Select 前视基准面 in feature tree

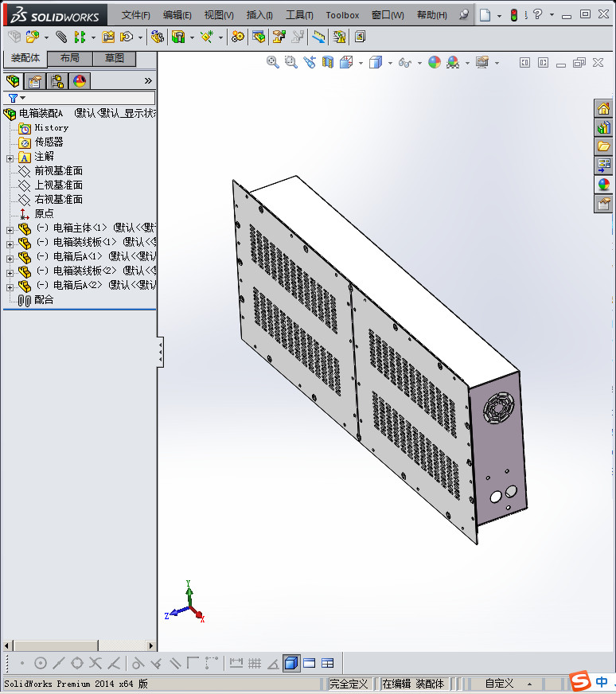pos(59,171)
